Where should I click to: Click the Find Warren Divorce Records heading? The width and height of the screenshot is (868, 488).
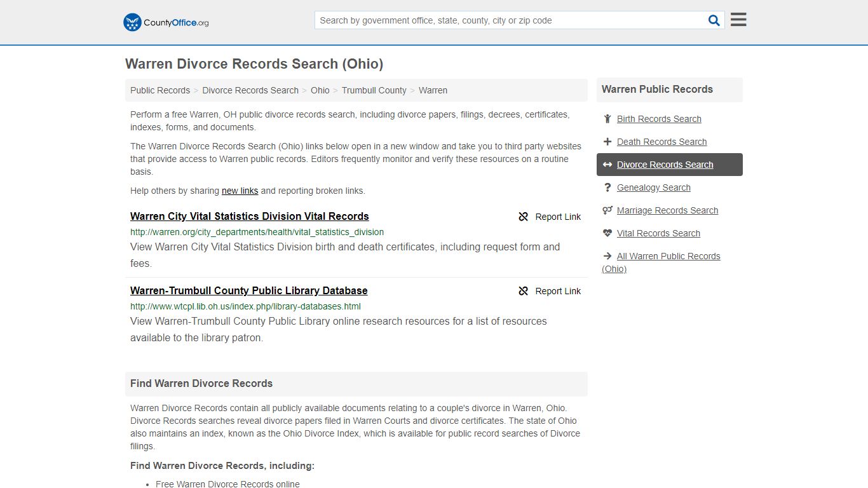click(201, 384)
